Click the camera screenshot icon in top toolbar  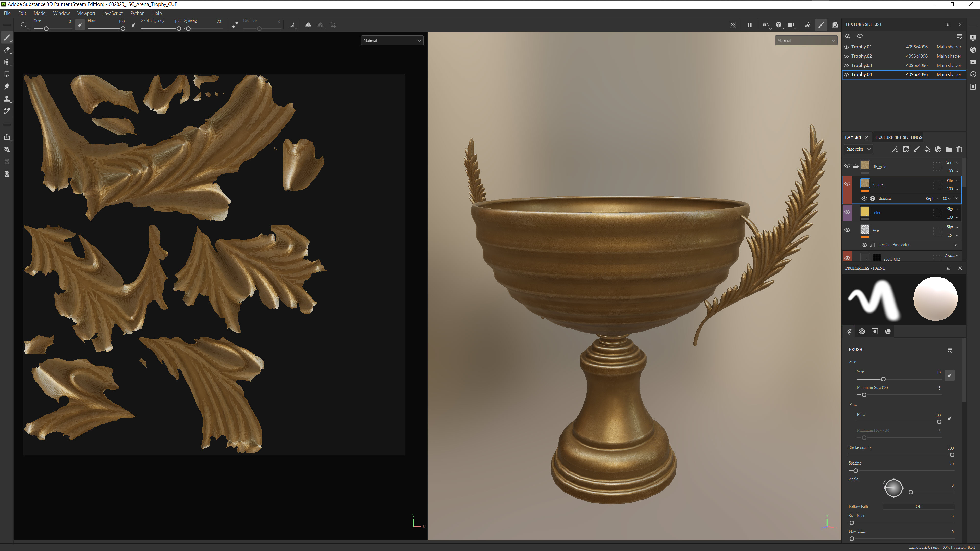835,25
